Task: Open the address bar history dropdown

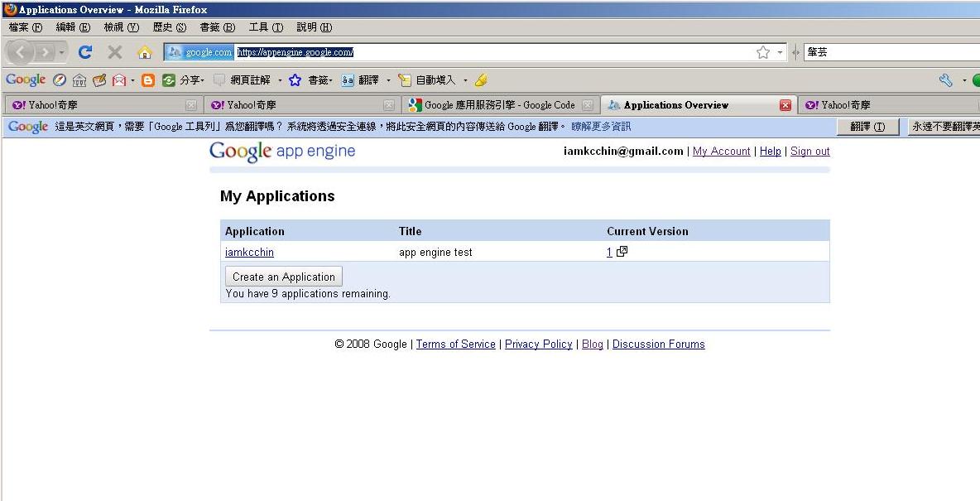Action: coord(780,52)
